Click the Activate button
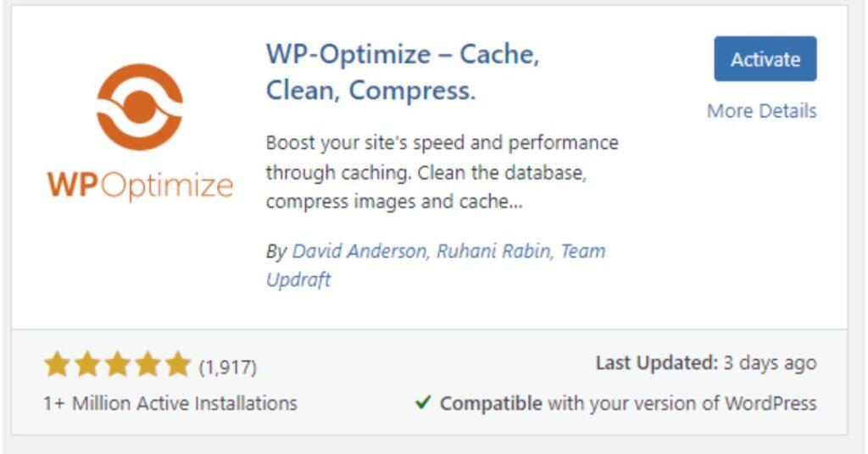The width and height of the screenshot is (868, 454). [765, 58]
